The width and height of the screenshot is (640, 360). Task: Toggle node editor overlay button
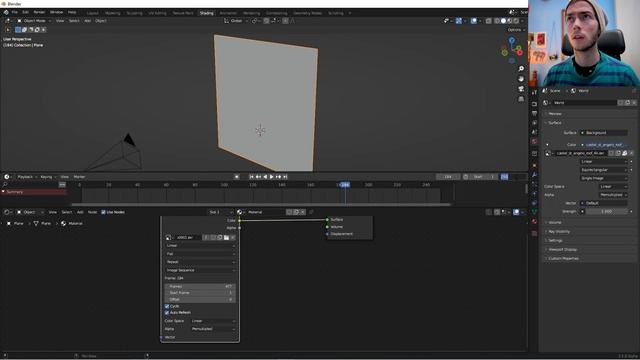[x=516, y=212]
